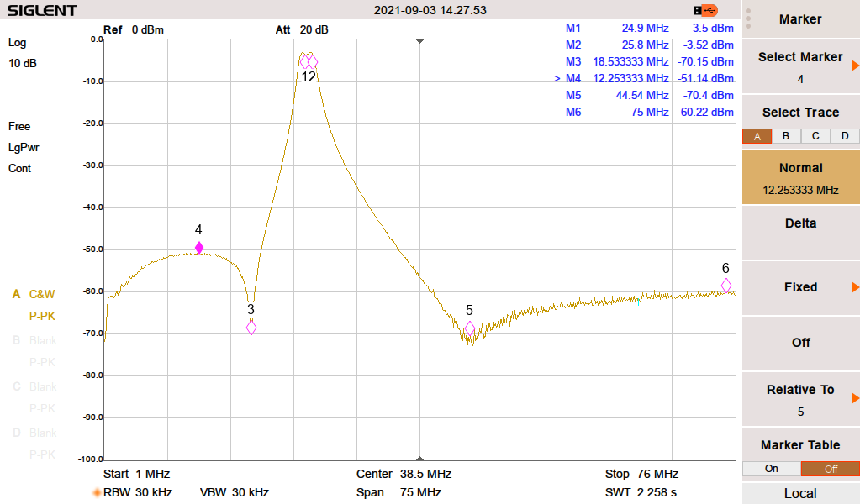Click the top center frequency triangle marker
Screen dimensions: 860x504
pyautogui.click(x=420, y=41)
